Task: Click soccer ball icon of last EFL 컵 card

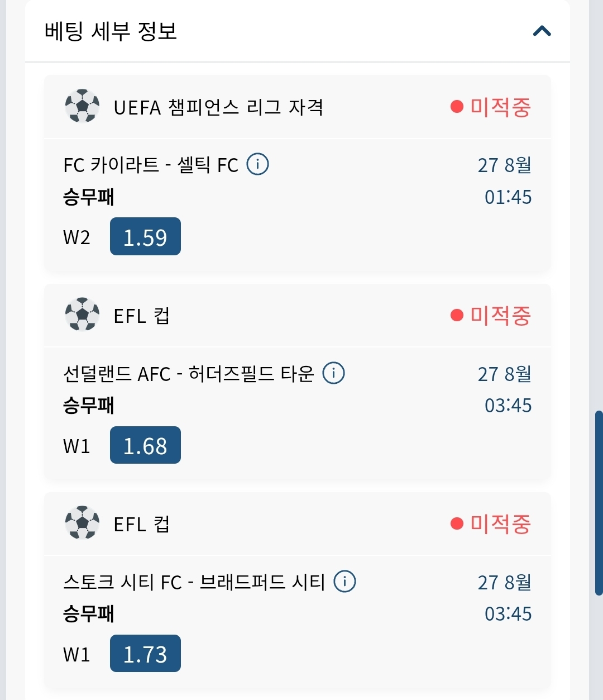Action: pos(83,523)
